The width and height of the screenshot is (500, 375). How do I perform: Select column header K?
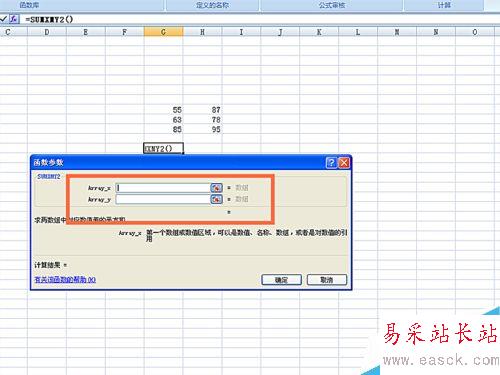[x=319, y=32]
